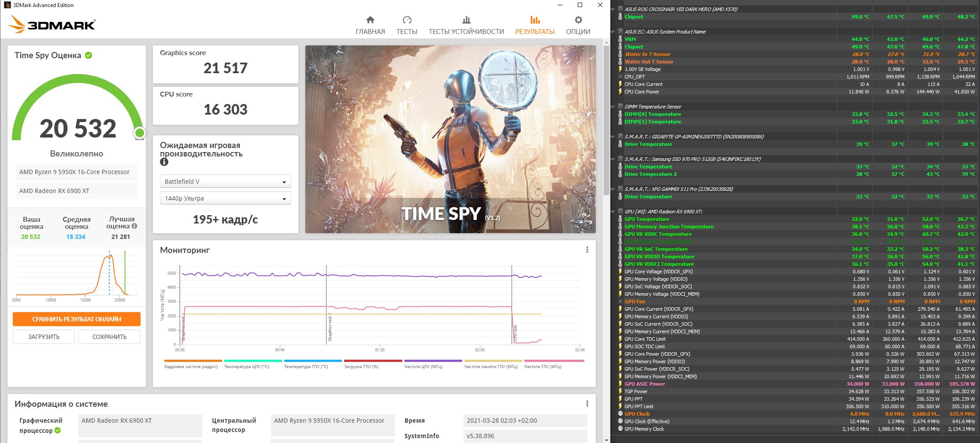This screenshot has height=443, width=980.
Task: Click the info icon next to Лучшая оценка
Action: pos(134,226)
